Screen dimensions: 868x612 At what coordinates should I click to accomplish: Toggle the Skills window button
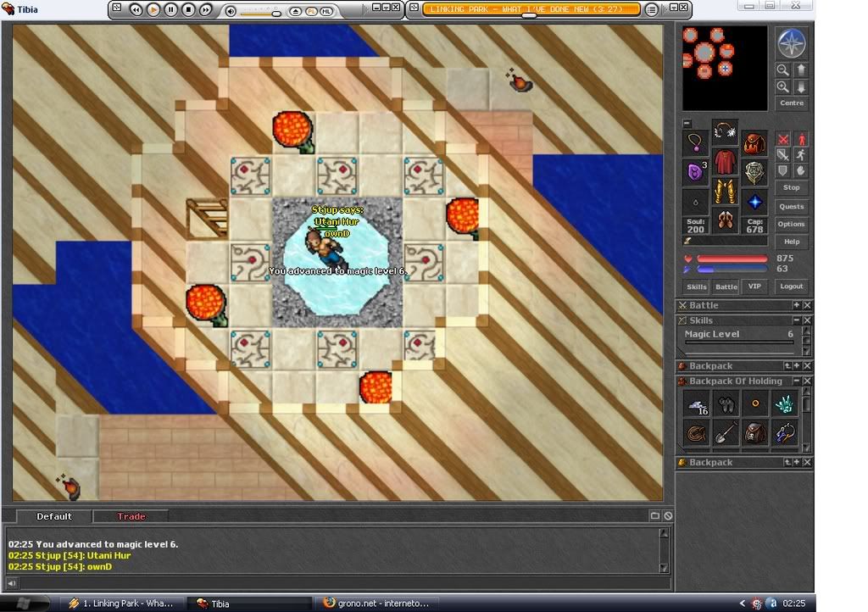697,287
